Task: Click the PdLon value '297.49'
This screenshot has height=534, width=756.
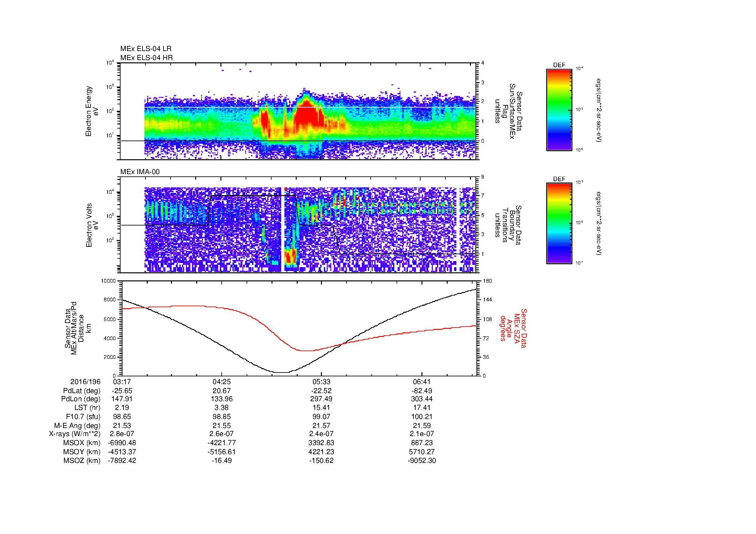Action: [x=321, y=399]
